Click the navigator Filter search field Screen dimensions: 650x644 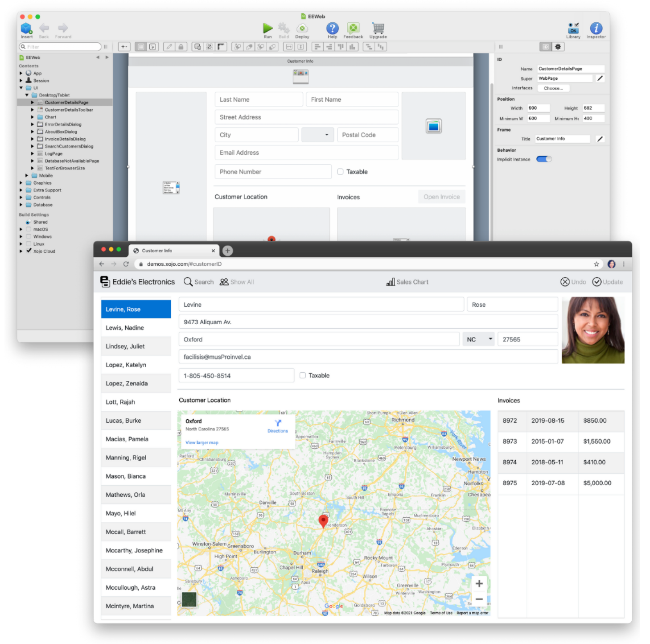click(x=60, y=47)
